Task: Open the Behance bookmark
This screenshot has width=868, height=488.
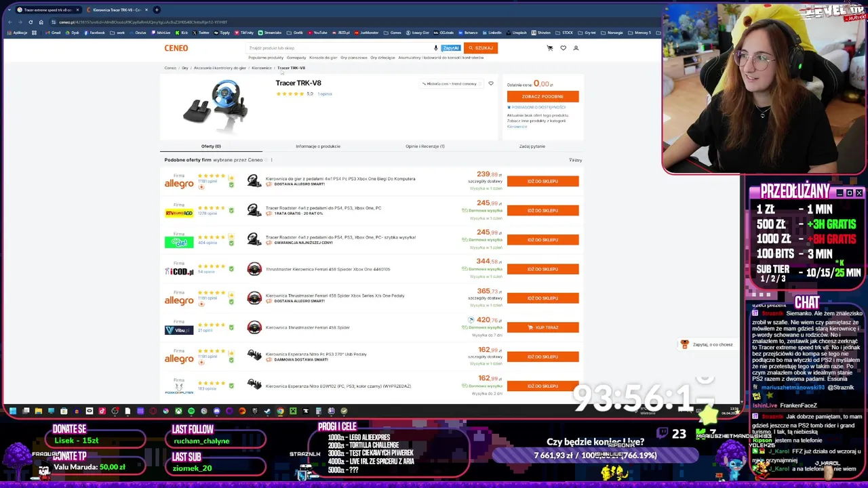Action: coord(469,33)
